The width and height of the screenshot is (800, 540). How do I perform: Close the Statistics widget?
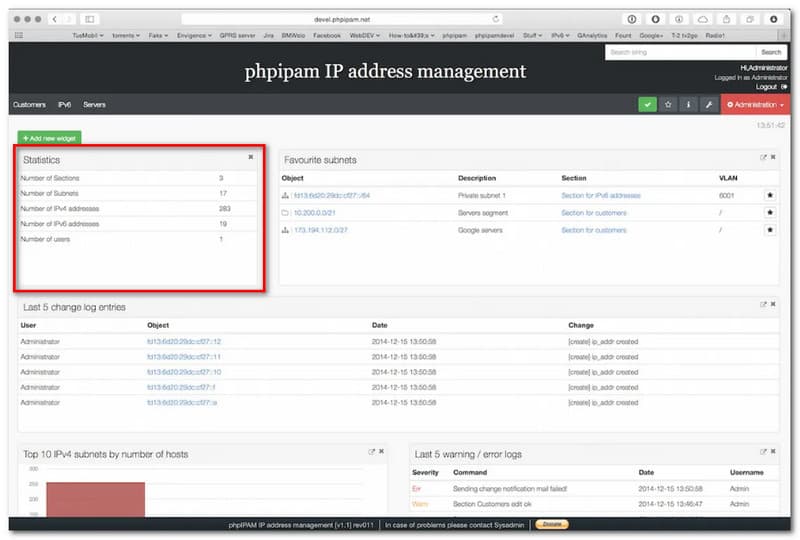coord(251,157)
